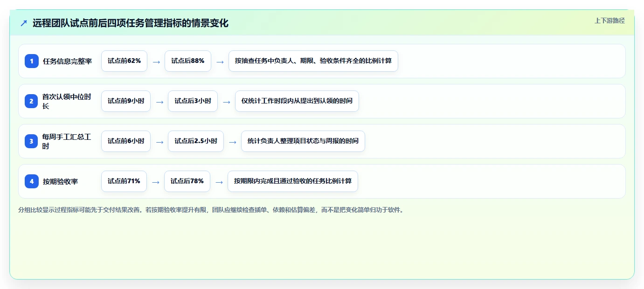
Task: Select the 按期验收率 row label
Action: (61, 181)
